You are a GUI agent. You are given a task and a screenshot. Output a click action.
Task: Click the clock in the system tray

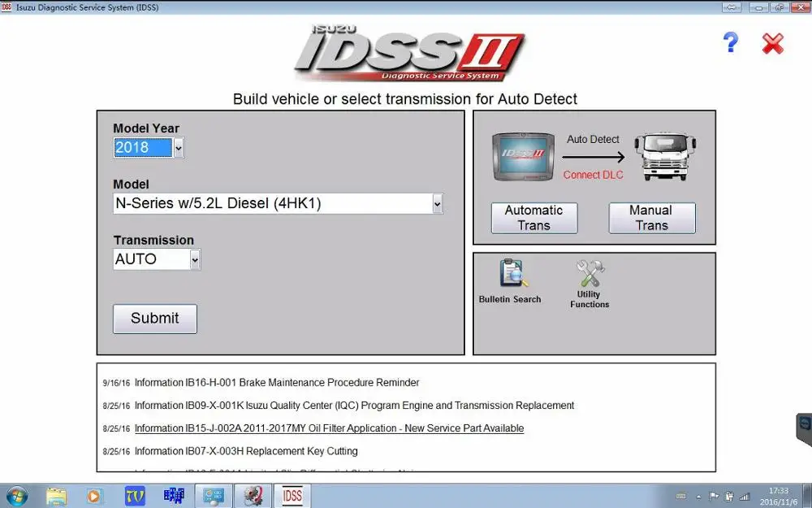pyautogui.click(x=780, y=495)
